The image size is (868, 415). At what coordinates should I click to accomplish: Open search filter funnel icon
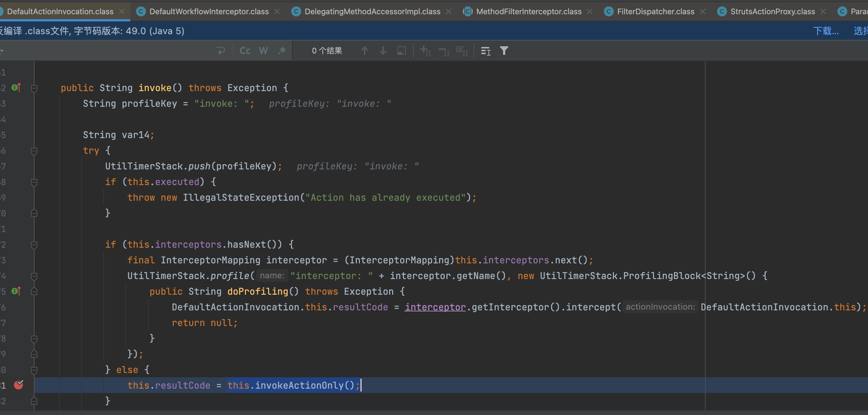[x=504, y=51]
